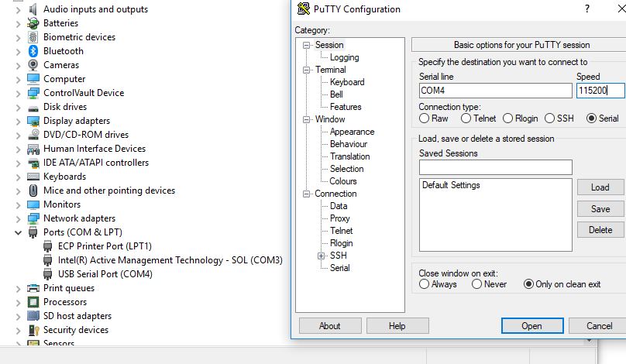Click the Cameras webcam icon
Image resolution: width=626 pixels, height=364 pixels.
[33, 65]
